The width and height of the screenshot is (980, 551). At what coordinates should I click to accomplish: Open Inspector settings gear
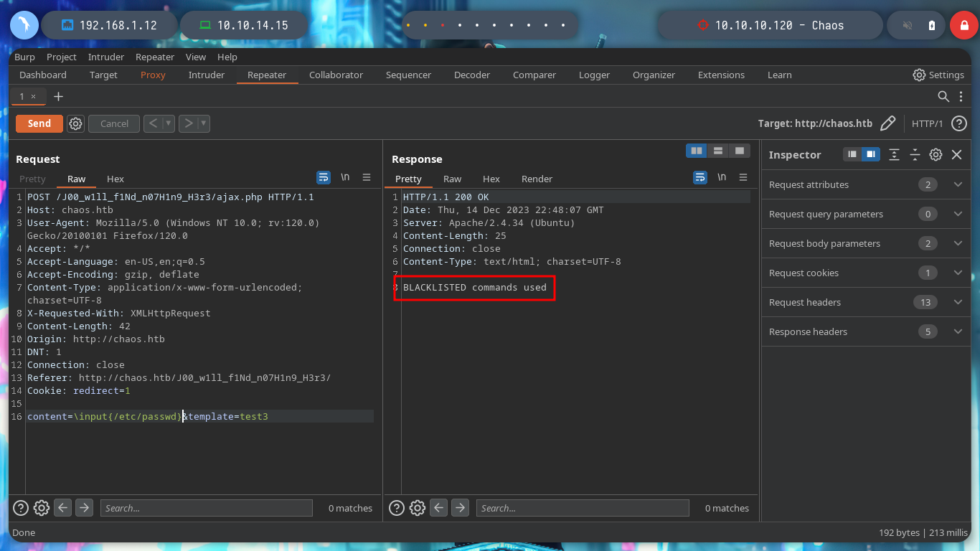click(936, 154)
